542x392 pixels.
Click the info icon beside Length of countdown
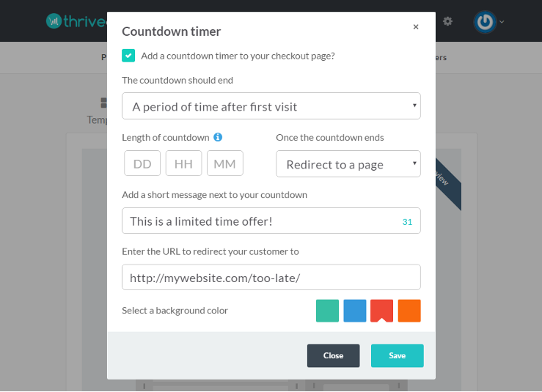click(218, 137)
